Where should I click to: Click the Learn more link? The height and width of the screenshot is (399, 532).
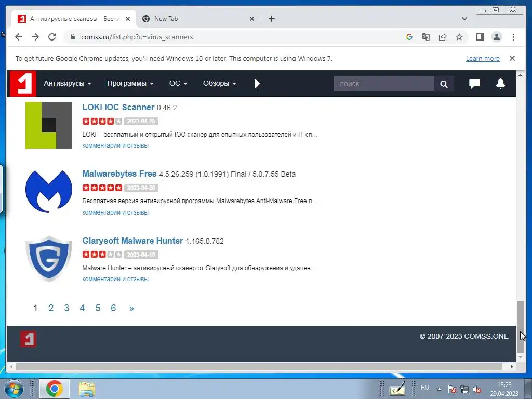(x=483, y=58)
